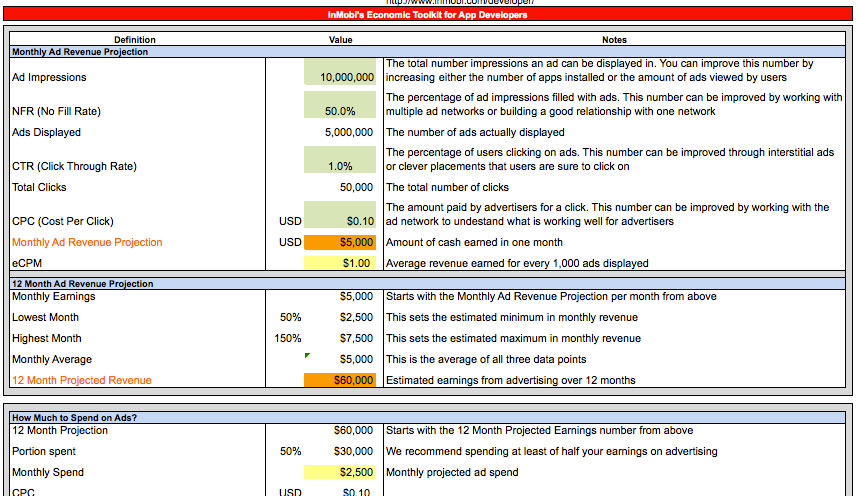Select the Total Clicks label
The image size is (859, 496).
[39, 187]
